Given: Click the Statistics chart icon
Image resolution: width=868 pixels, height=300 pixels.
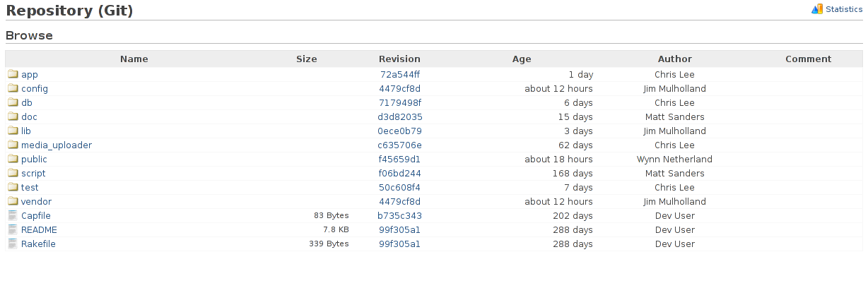Looking at the screenshot, I should click(817, 9).
